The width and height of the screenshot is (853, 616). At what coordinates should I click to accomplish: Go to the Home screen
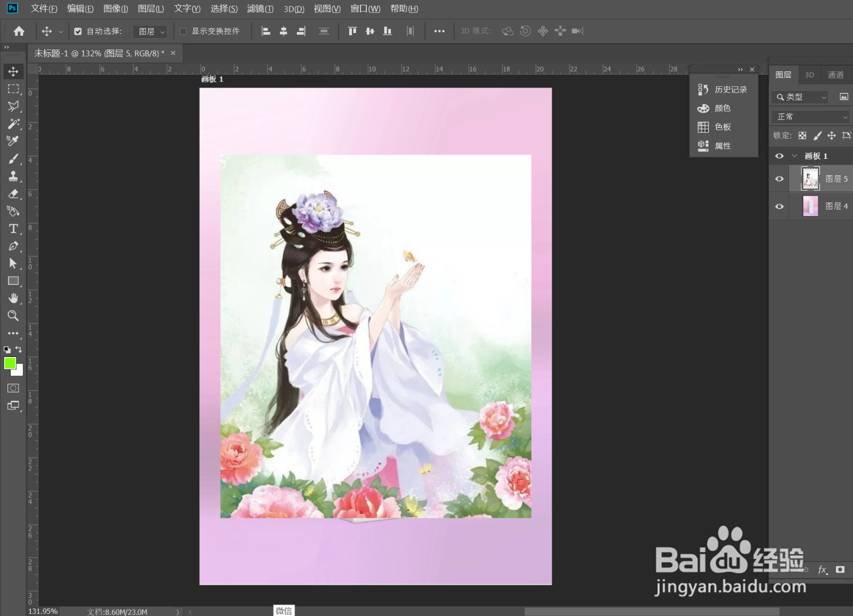tap(19, 31)
